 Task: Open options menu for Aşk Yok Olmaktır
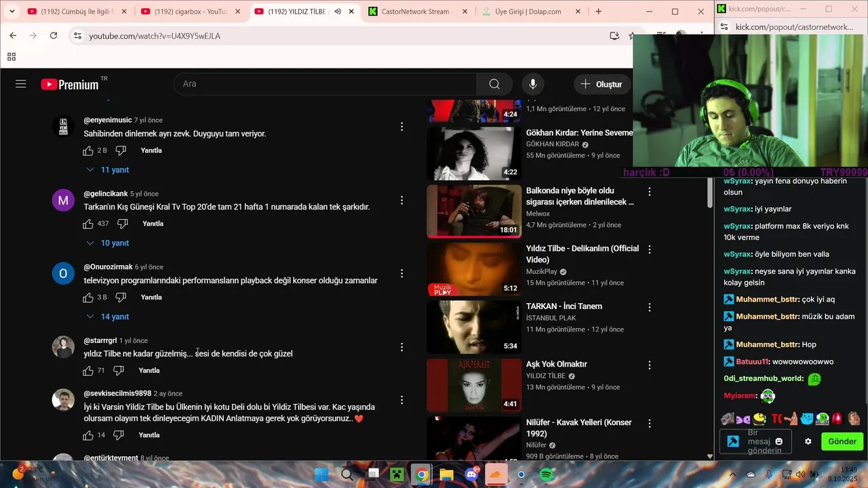[x=649, y=365]
